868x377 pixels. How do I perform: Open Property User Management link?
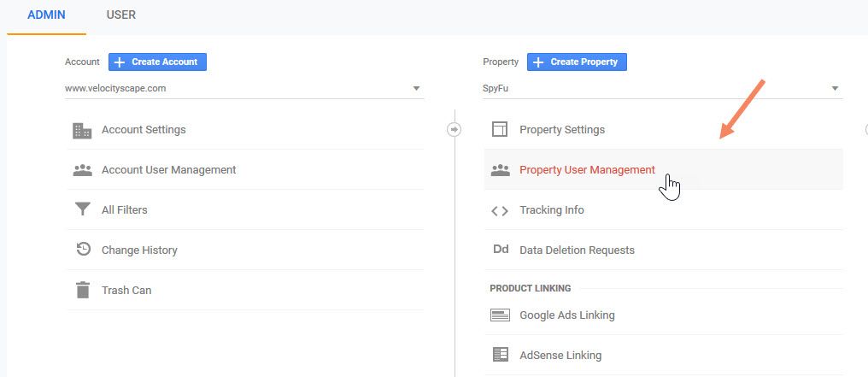click(587, 170)
